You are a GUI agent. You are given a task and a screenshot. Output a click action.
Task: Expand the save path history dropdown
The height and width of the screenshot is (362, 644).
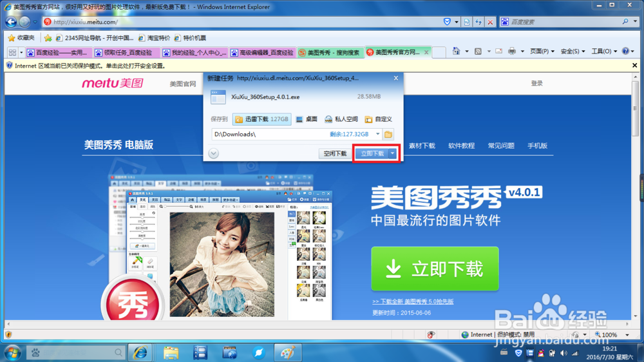pos(377,134)
